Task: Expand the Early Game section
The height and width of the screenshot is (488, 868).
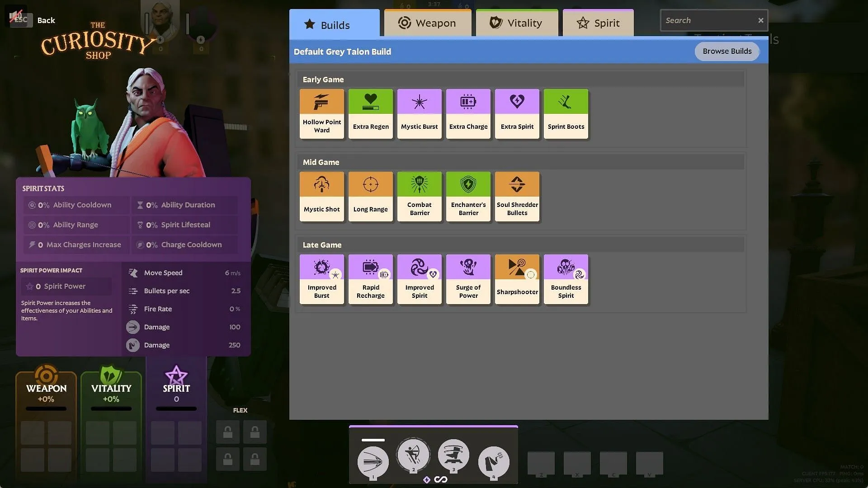Action: pos(322,78)
